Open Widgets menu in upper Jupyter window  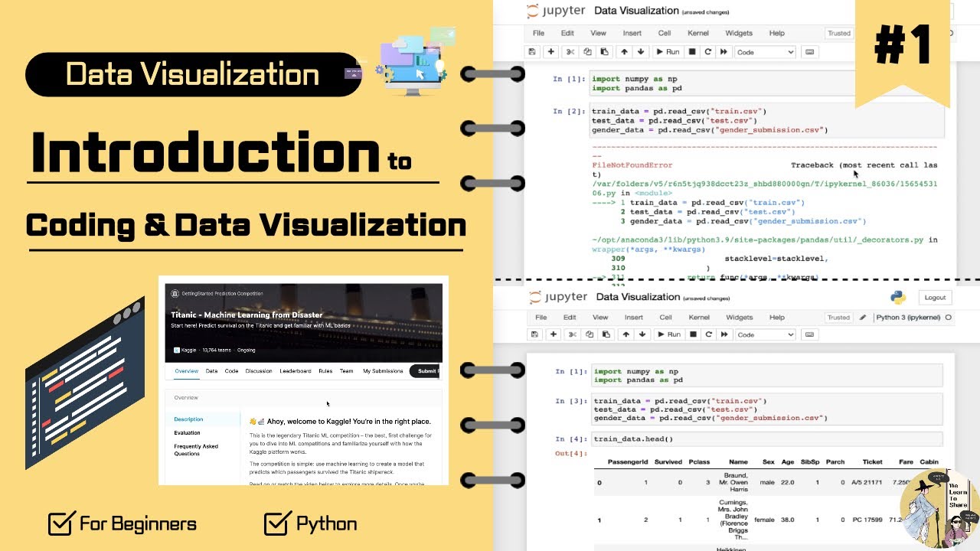pyautogui.click(x=739, y=33)
